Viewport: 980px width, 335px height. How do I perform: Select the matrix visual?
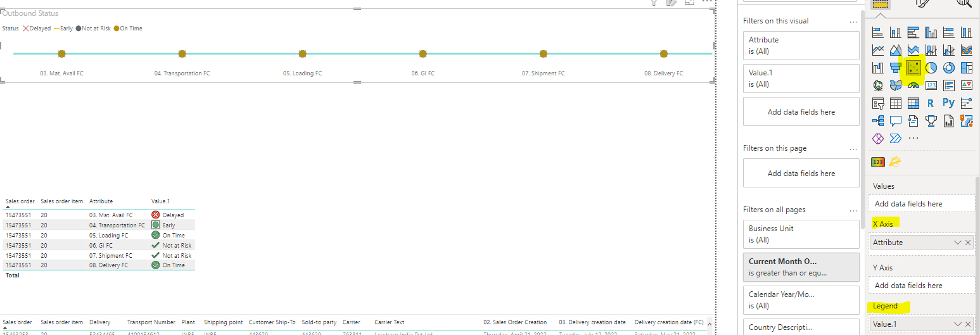(913, 103)
